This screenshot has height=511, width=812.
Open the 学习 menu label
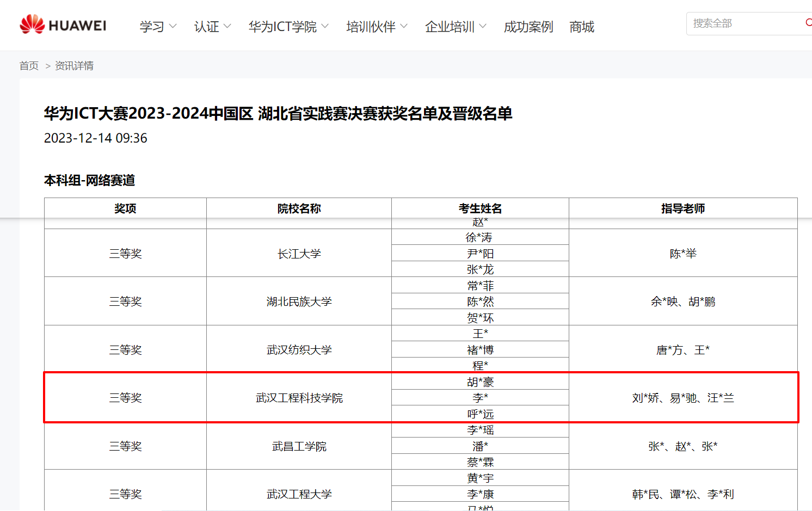tap(152, 27)
